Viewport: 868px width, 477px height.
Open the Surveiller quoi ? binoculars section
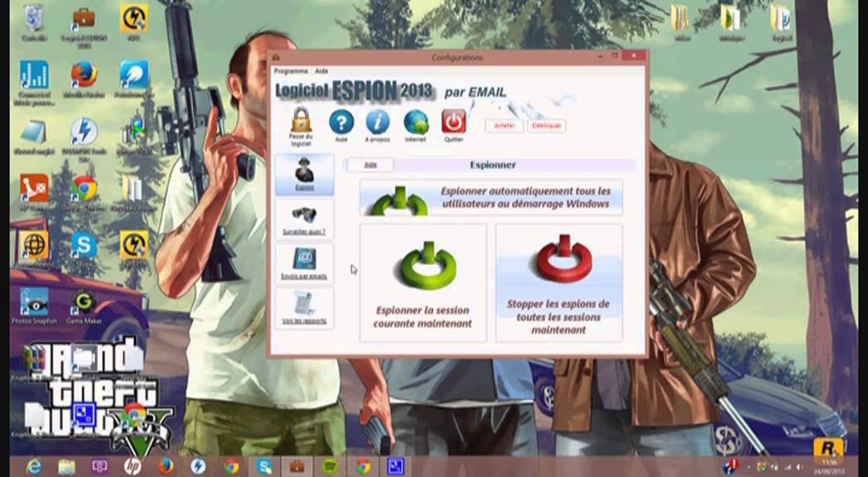pyautogui.click(x=305, y=219)
